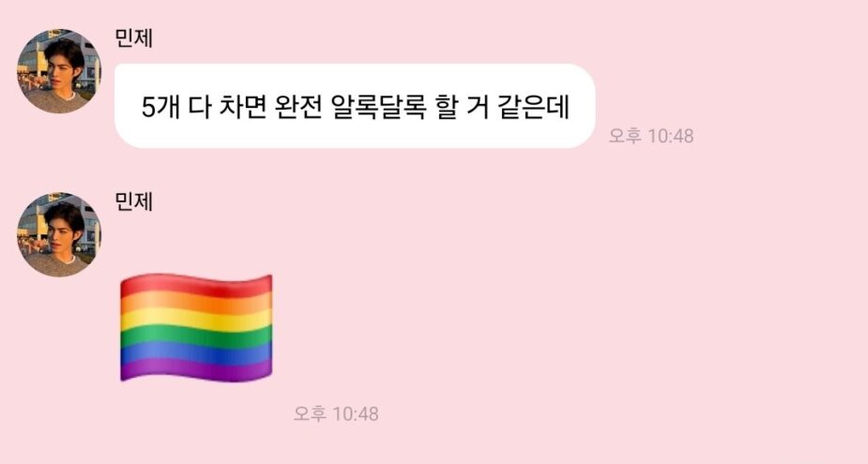Viewport: 868px width, 464px height.
Task: Click the 오후 10:48 timestamp beside the text bubble
Action: [x=651, y=136]
